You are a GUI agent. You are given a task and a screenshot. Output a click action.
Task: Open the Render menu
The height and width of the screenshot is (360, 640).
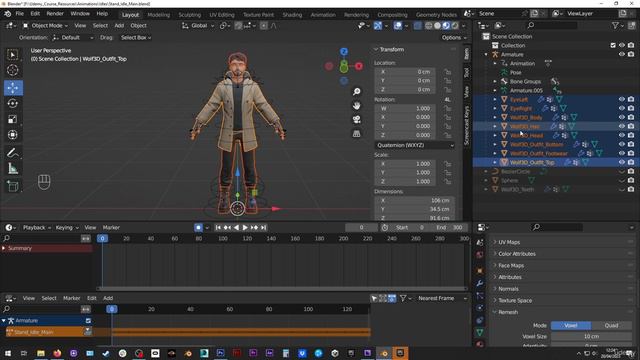click(x=55, y=14)
